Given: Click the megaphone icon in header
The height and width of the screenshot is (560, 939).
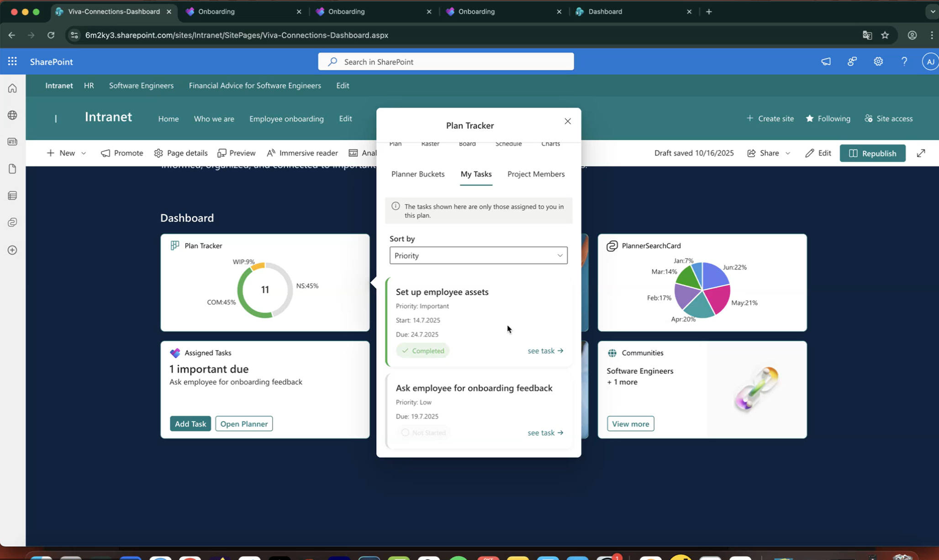Looking at the screenshot, I should pos(826,61).
